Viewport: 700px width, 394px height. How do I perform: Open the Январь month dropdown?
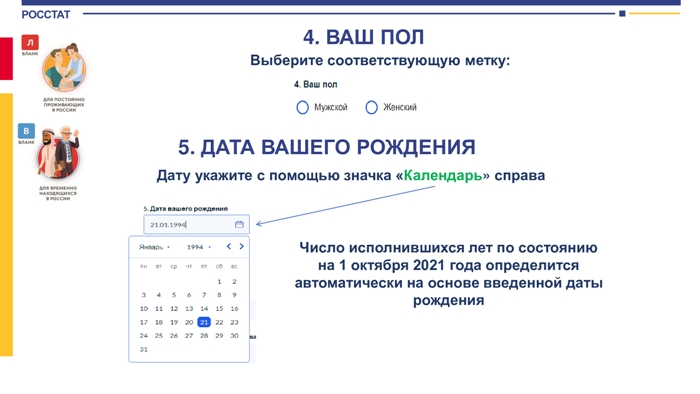click(x=154, y=247)
